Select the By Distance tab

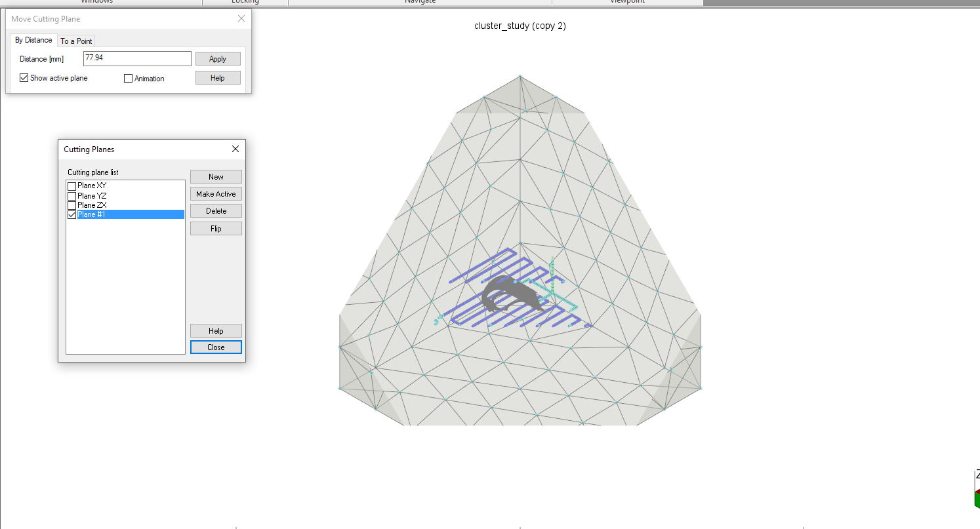tap(33, 40)
